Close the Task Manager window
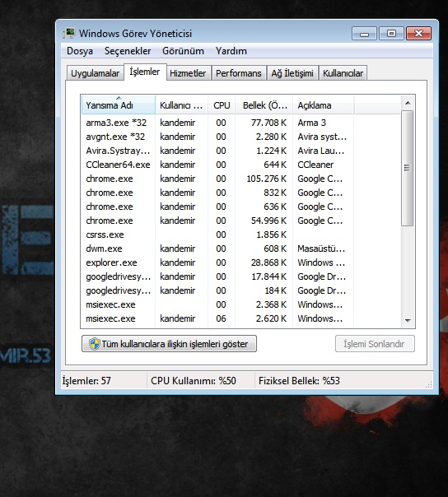Image resolution: width=448 pixels, height=497 pixels. pos(419,33)
